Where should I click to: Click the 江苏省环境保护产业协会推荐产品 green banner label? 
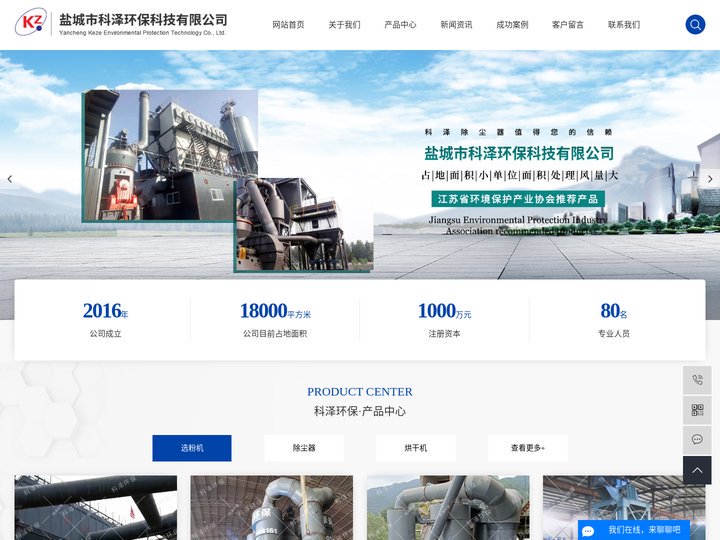point(518,199)
